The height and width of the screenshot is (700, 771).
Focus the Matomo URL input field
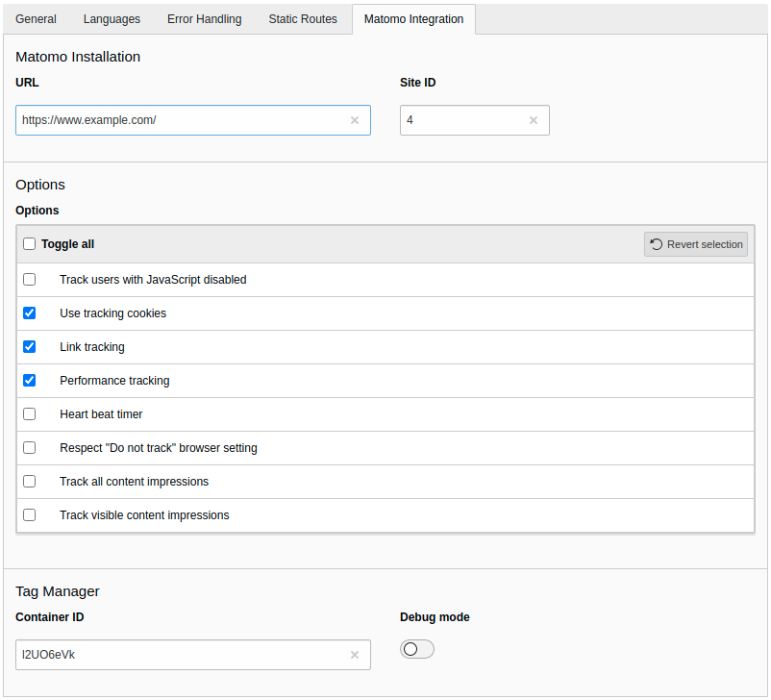[x=192, y=120]
